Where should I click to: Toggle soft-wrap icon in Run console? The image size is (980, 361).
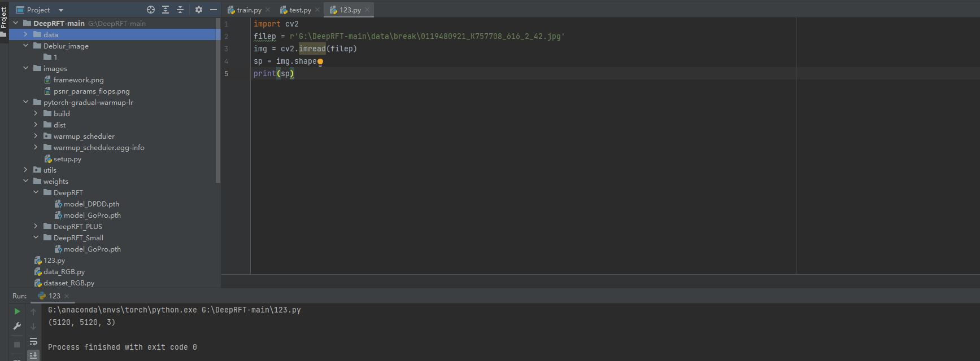tap(33, 341)
